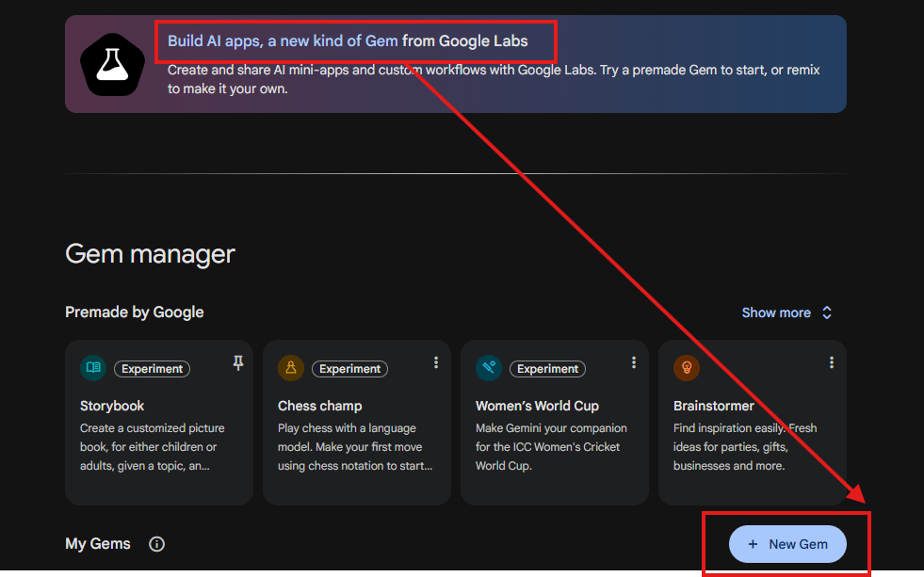Viewport: 924px width, 577px height.
Task: Open the Brainstormer gem card
Action: coord(753,422)
